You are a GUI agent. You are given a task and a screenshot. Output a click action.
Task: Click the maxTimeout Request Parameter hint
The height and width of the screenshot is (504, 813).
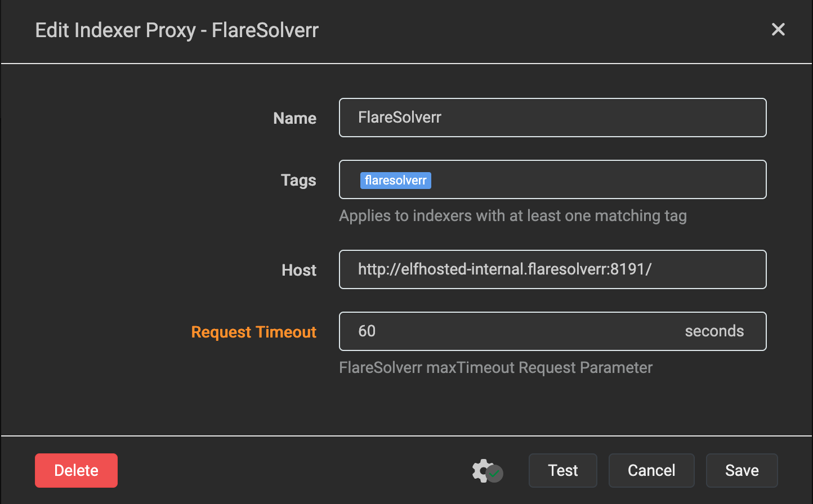[x=495, y=368]
